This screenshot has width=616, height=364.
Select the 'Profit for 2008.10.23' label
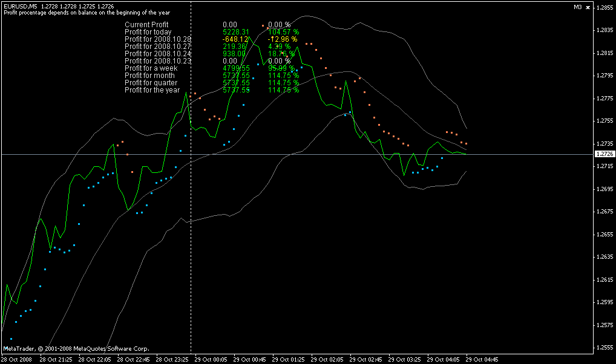(x=158, y=61)
